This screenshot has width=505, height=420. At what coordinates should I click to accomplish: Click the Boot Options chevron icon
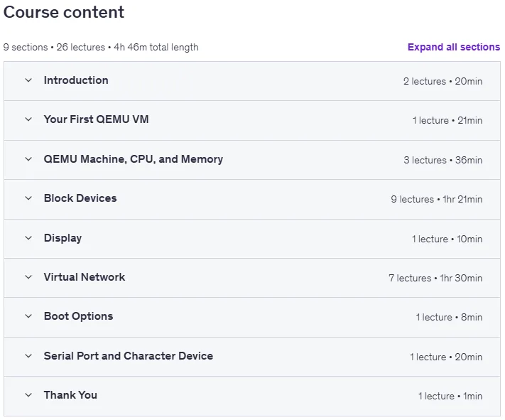(28, 316)
